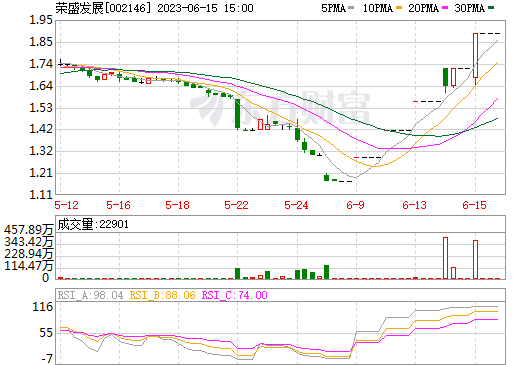
Task: Click the orange 10PMA legend color dash
Action: coord(399,8)
